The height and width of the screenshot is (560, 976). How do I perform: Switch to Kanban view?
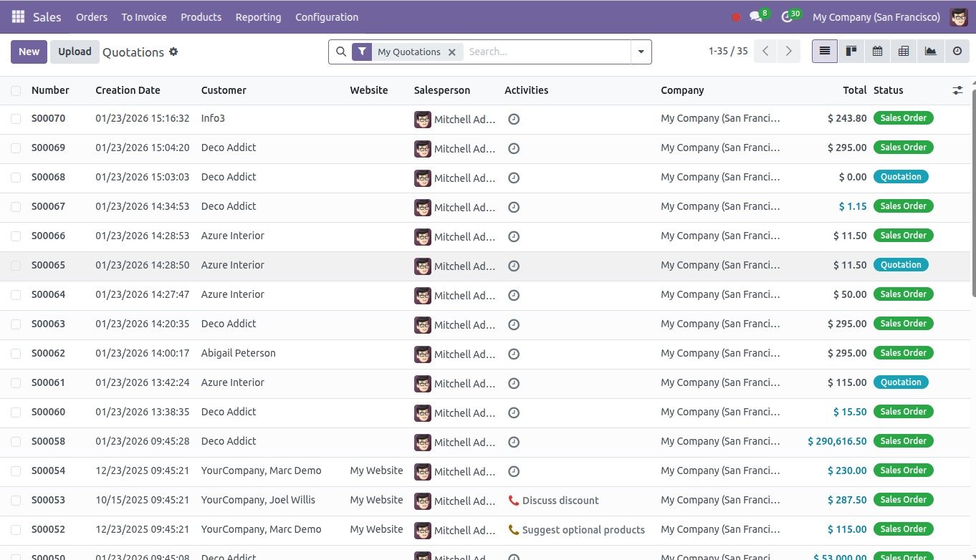[x=851, y=52]
